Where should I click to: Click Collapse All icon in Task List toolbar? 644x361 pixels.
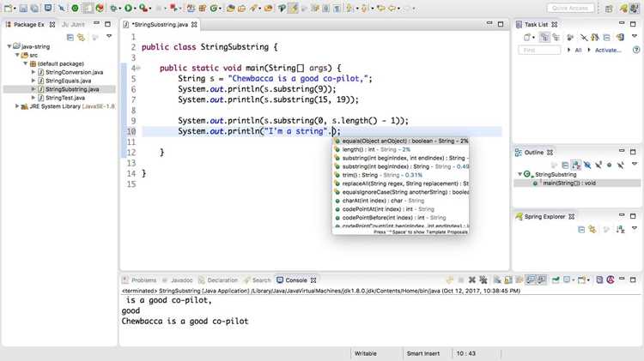point(606,38)
